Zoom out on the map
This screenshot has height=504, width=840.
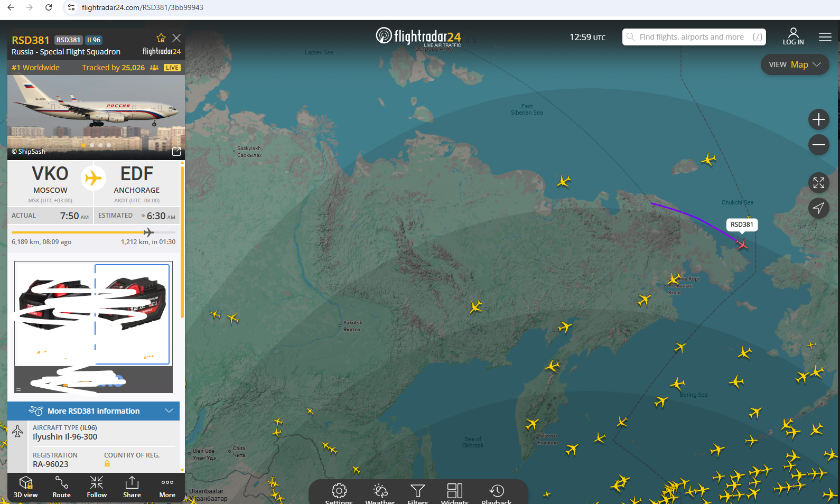point(818,145)
